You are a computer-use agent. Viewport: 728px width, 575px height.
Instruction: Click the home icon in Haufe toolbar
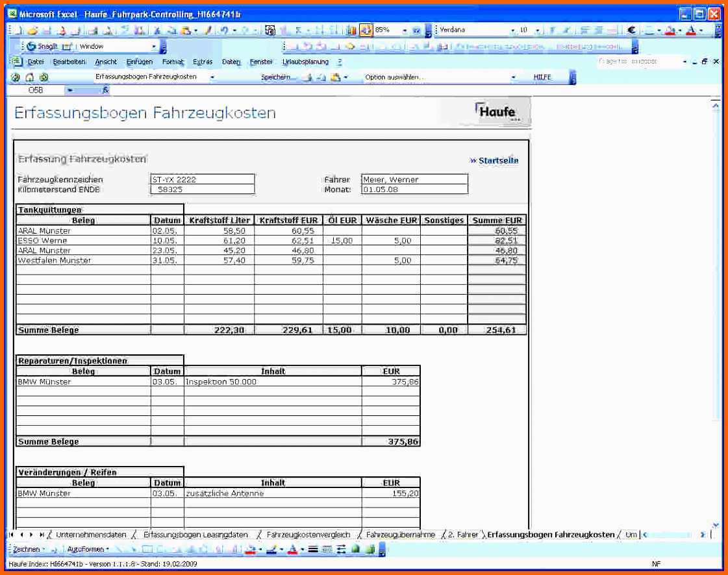click(30, 77)
